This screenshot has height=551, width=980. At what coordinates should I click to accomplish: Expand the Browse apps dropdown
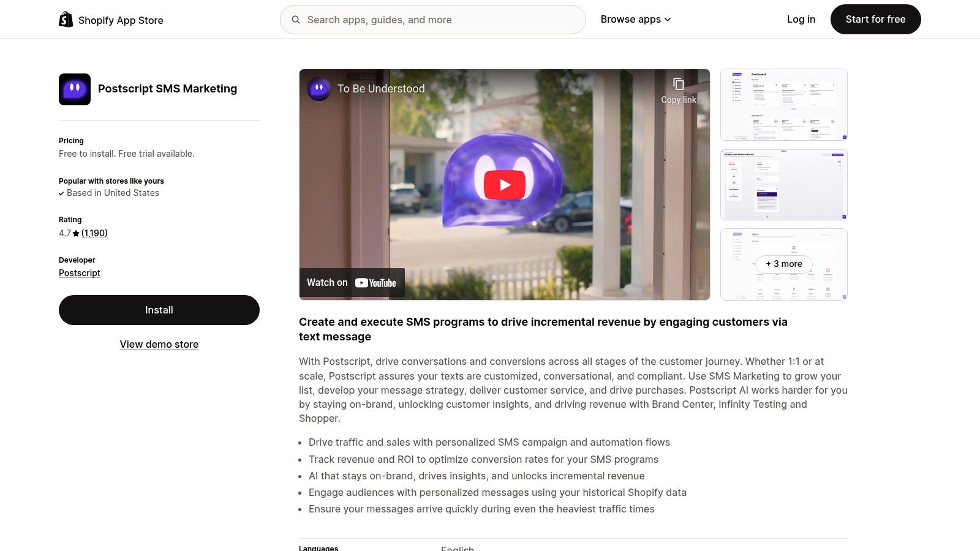(x=636, y=20)
